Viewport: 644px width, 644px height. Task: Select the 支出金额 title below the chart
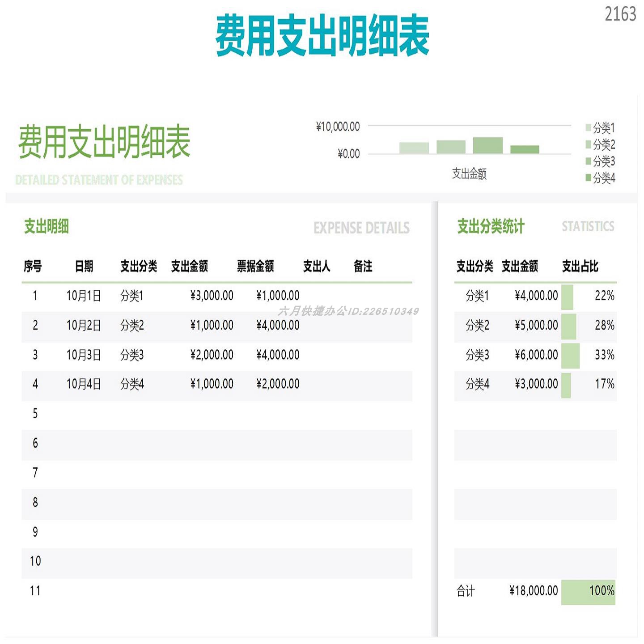pyautogui.click(x=469, y=174)
